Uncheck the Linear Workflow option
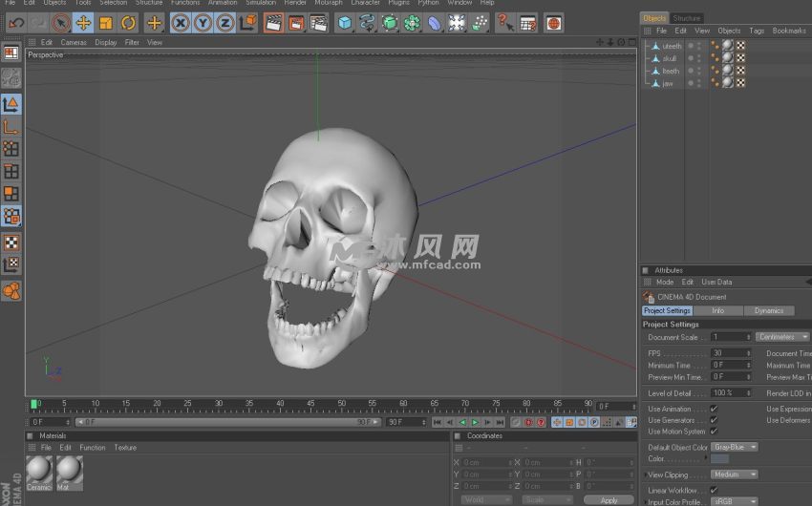The image size is (812, 506). (x=714, y=490)
